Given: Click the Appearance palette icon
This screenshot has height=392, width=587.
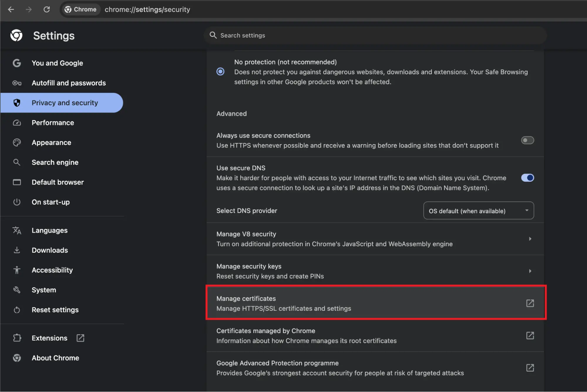Looking at the screenshot, I should [17, 142].
